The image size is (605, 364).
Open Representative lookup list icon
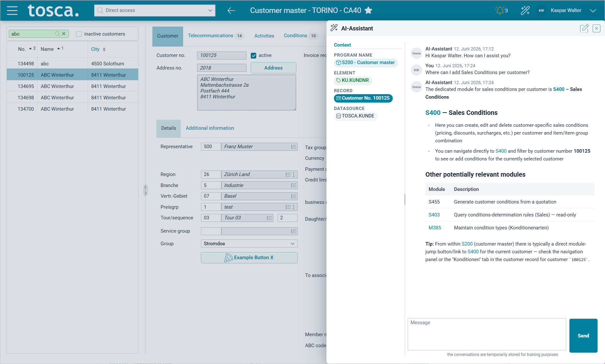tap(293, 147)
